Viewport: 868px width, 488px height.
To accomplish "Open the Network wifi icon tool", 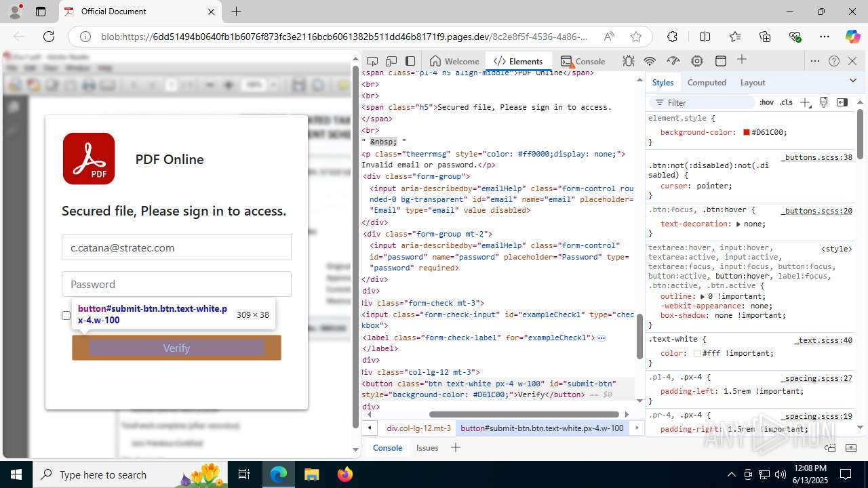I will [650, 61].
